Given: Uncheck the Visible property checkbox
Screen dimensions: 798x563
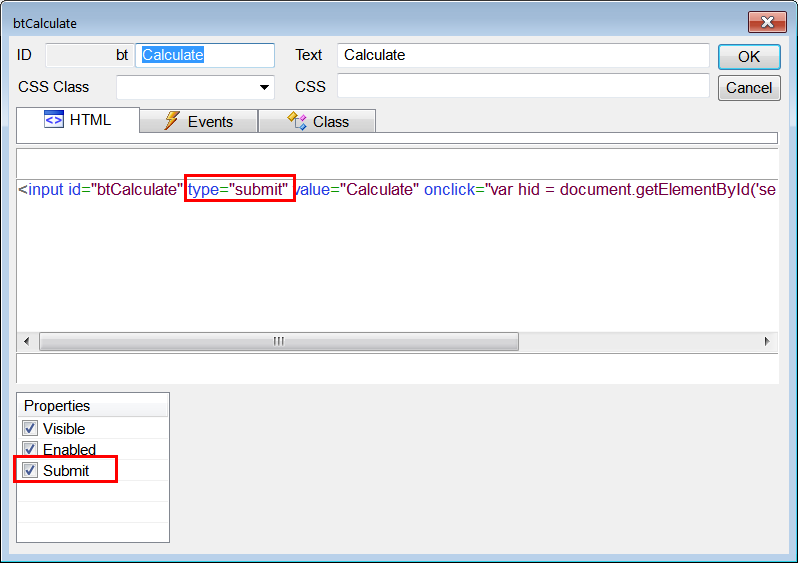Looking at the screenshot, I should pos(30,428).
